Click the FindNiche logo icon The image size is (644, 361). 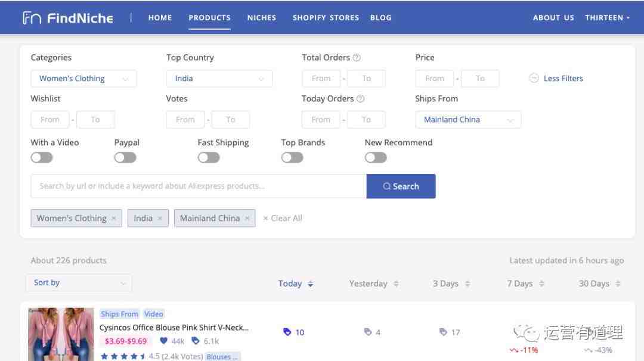[32, 18]
